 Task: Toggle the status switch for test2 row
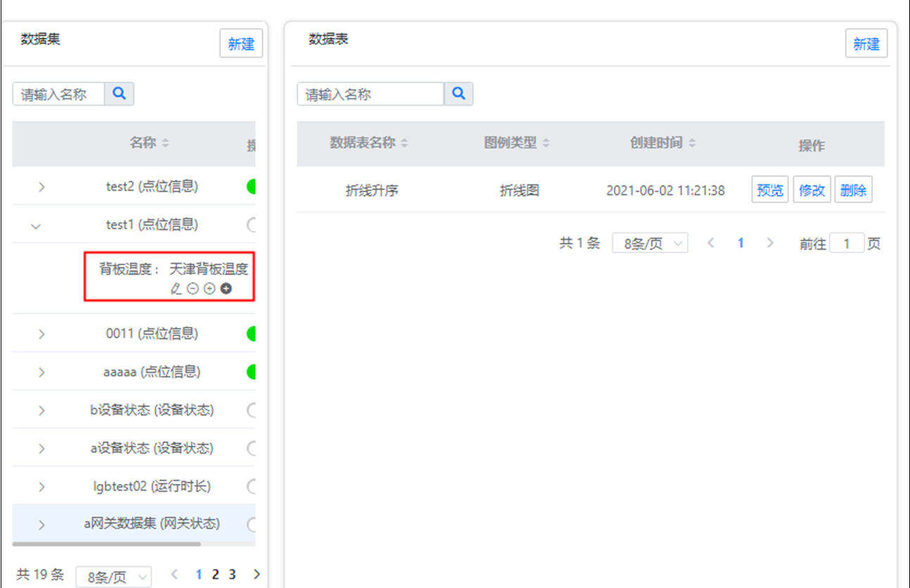[x=251, y=186]
